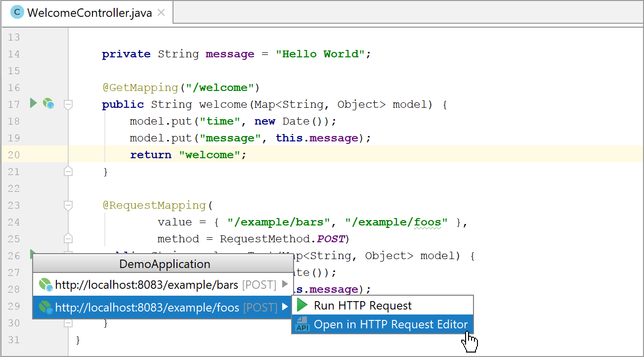The width and height of the screenshot is (644, 357).
Task: Click the run gutter icon on line 26
Action: (x=33, y=254)
